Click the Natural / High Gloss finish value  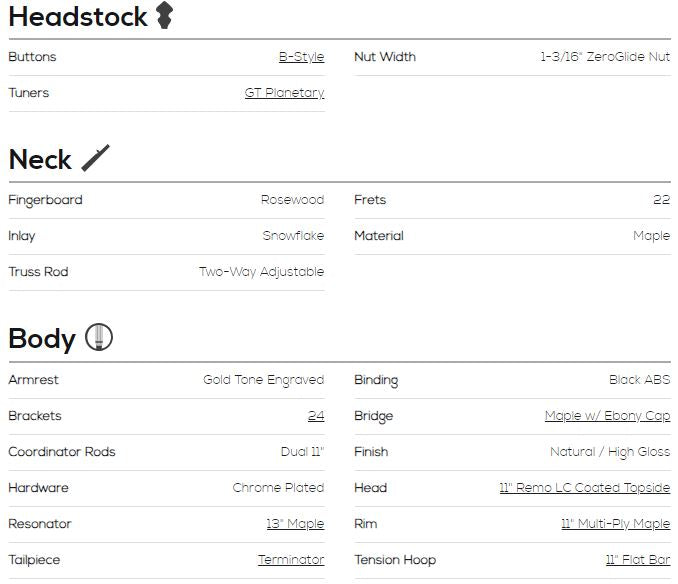tap(610, 452)
